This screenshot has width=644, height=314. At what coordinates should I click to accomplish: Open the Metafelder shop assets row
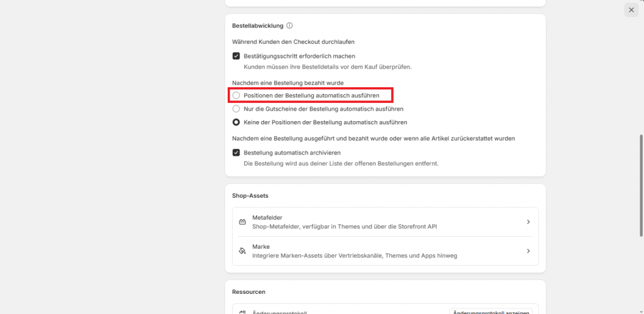pyautogui.click(x=386, y=222)
